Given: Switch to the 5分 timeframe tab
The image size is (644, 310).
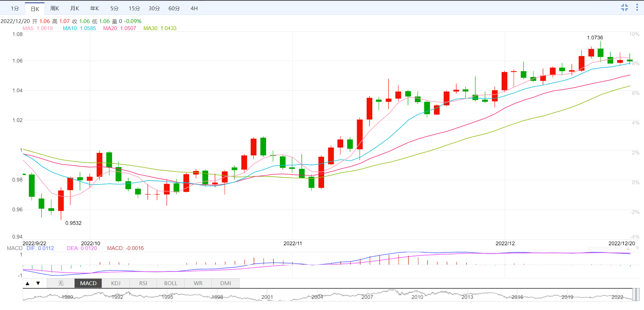Looking at the screenshot, I should coord(114,9).
